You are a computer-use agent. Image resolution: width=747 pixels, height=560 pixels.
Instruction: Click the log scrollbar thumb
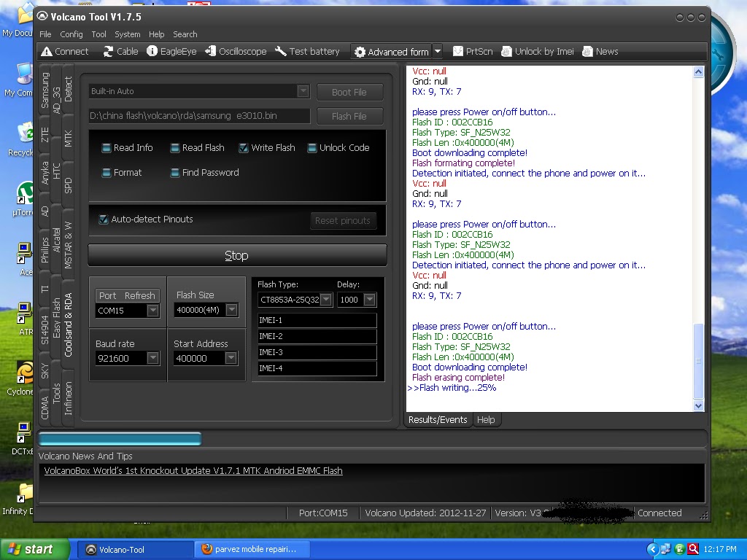point(698,361)
